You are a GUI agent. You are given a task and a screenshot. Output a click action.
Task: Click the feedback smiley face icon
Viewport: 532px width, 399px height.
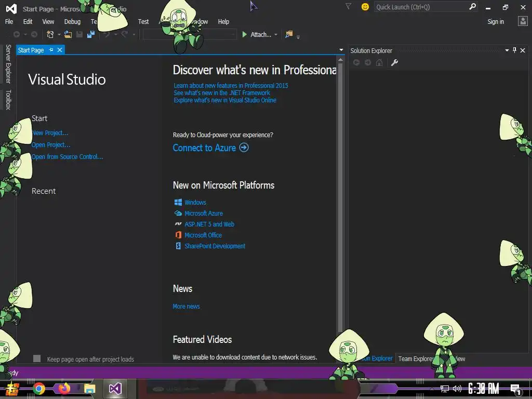(365, 7)
